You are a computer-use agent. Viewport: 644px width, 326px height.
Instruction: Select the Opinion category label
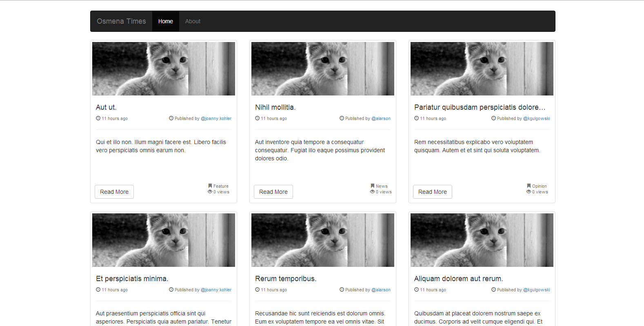pyautogui.click(x=540, y=186)
